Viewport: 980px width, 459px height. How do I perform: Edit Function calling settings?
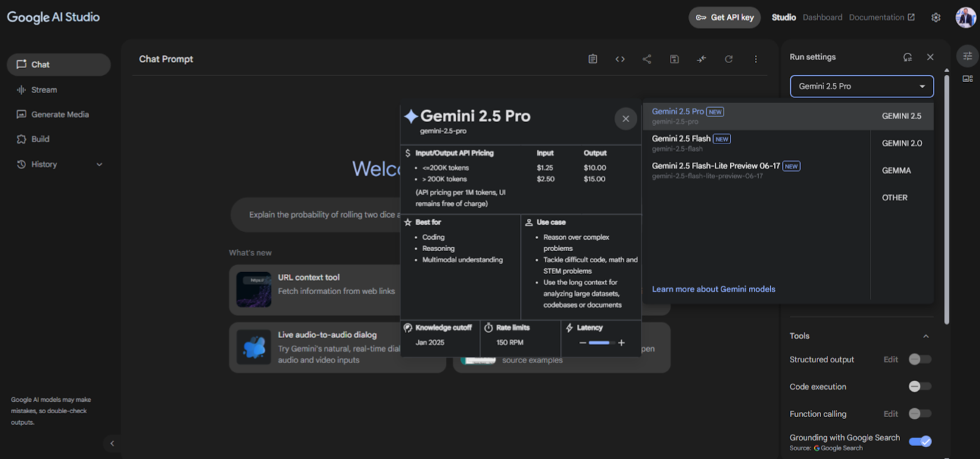click(890, 414)
